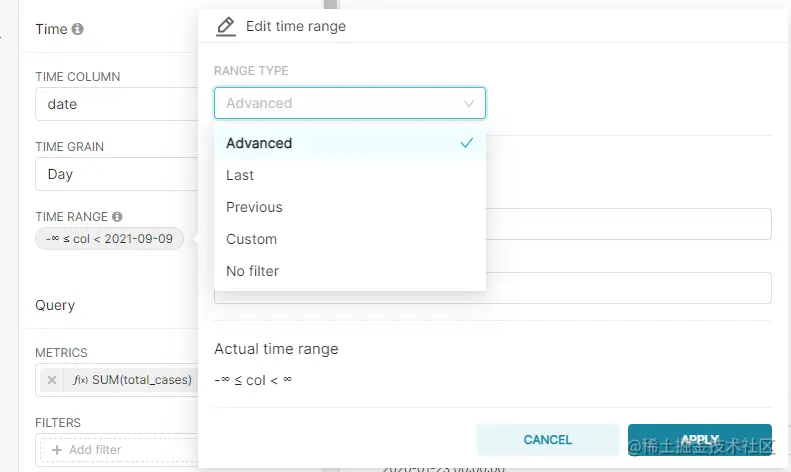Pick the No filter option

tap(252, 271)
